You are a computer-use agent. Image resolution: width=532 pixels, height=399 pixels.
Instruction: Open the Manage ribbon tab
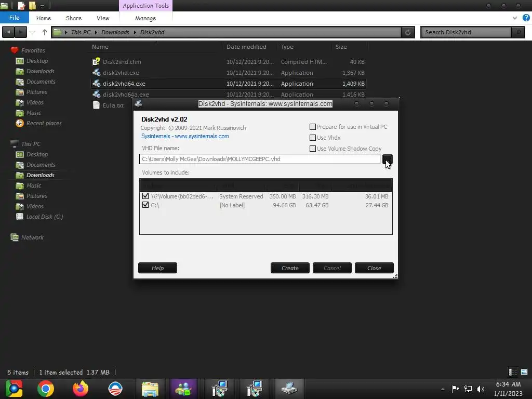click(x=145, y=18)
